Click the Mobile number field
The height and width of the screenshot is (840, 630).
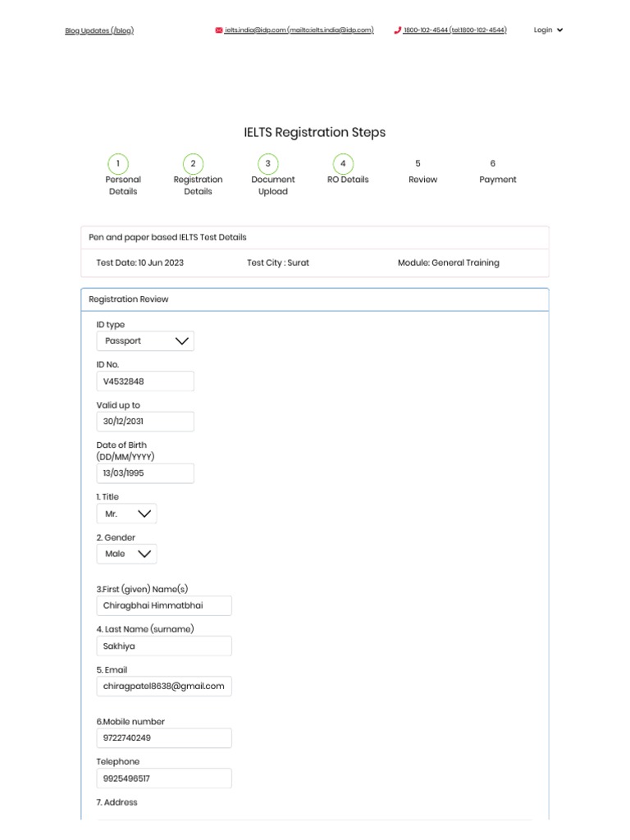pyautogui.click(x=164, y=737)
